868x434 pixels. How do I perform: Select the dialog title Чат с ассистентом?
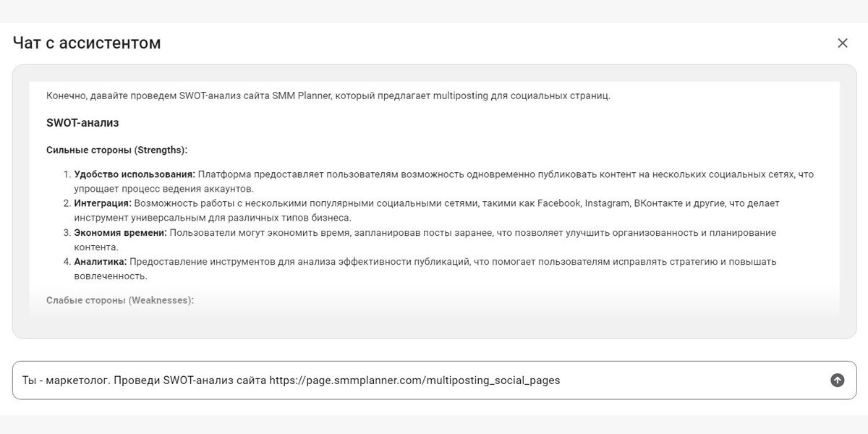[x=86, y=43]
